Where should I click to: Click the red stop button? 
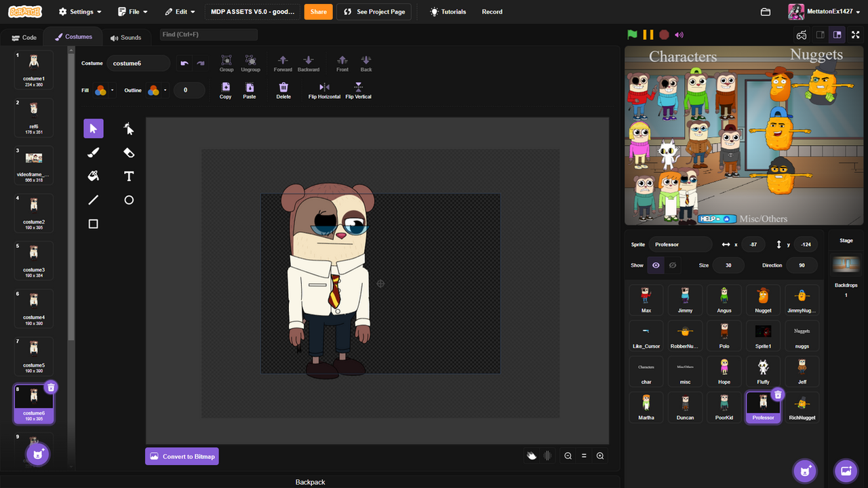[x=665, y=35]
